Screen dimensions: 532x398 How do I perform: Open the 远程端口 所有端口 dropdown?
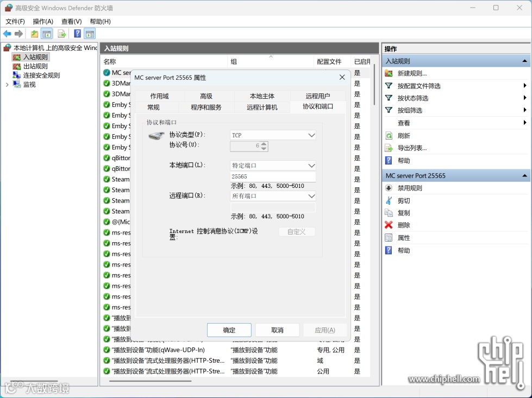(273, 196)
